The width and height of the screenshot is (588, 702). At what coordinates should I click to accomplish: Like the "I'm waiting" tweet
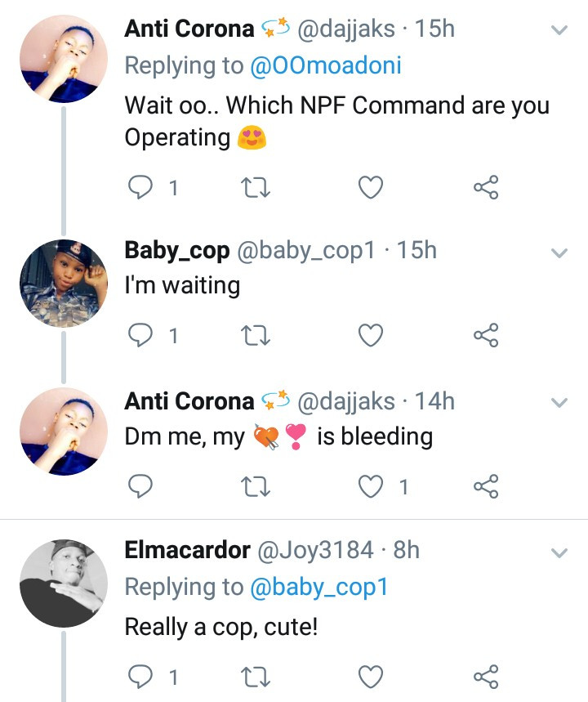coord(372,335)
